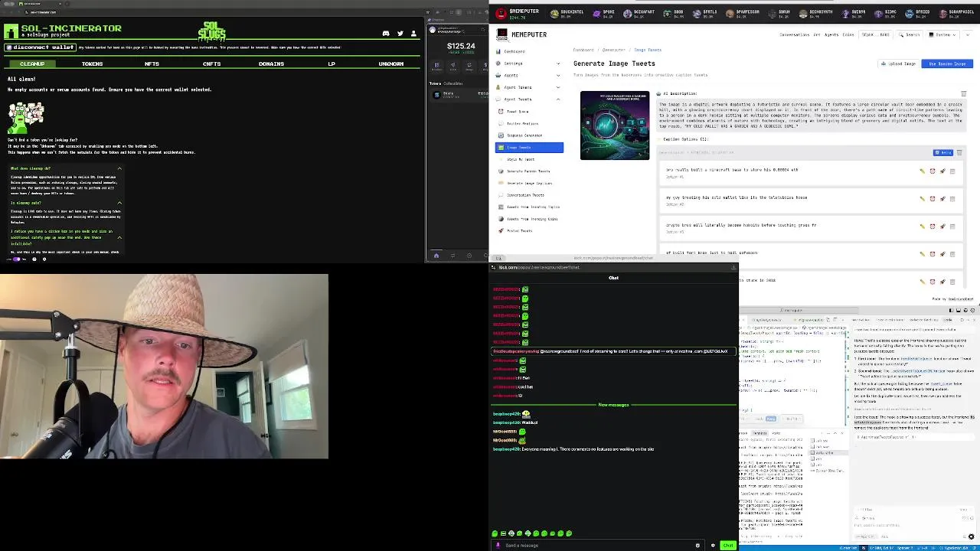The width and height of the screenshot is (980, 551).
Task: Click the Retry button for captions
Action: 942,152
